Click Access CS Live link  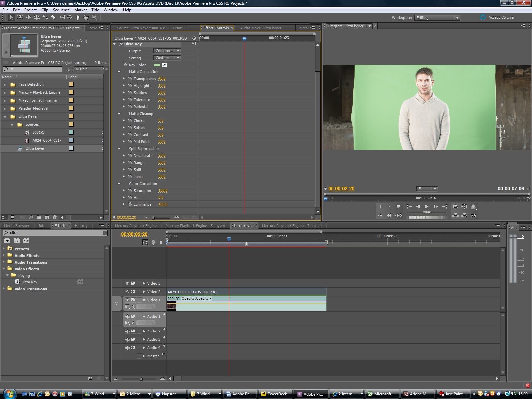click(501, 17)
